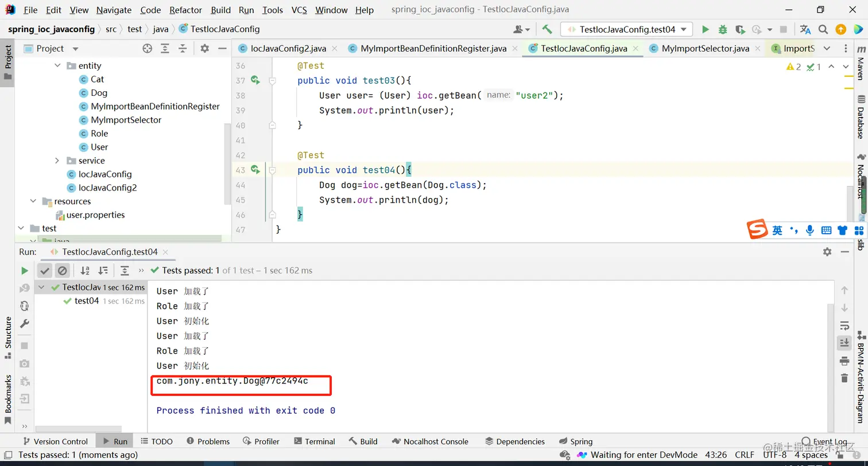868x466 pixels.
Task: Jump up the stack trace with the up arrow
Action: pyautogui.click(x=844, y=291)
